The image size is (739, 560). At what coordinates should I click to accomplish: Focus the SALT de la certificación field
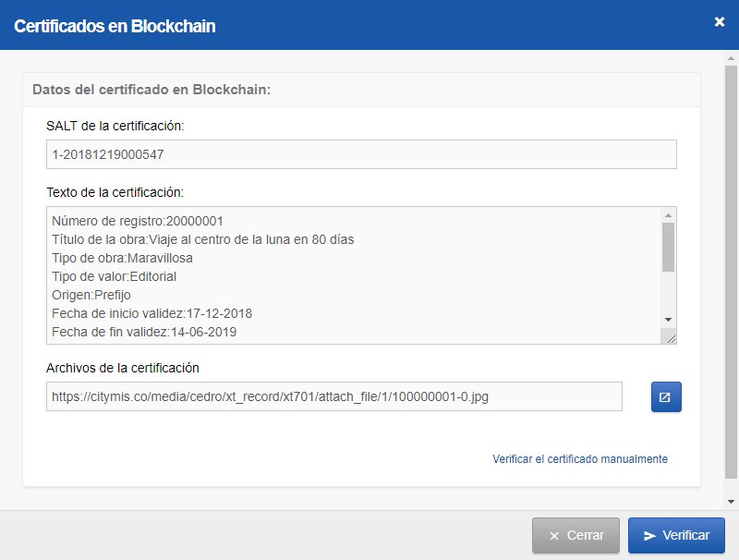(361, 154)
